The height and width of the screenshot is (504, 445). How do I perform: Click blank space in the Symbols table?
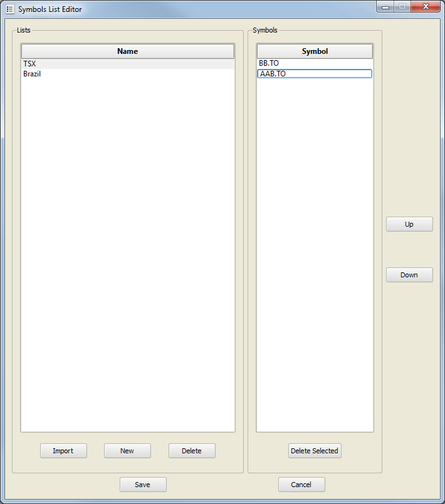(x=315, y=250)
